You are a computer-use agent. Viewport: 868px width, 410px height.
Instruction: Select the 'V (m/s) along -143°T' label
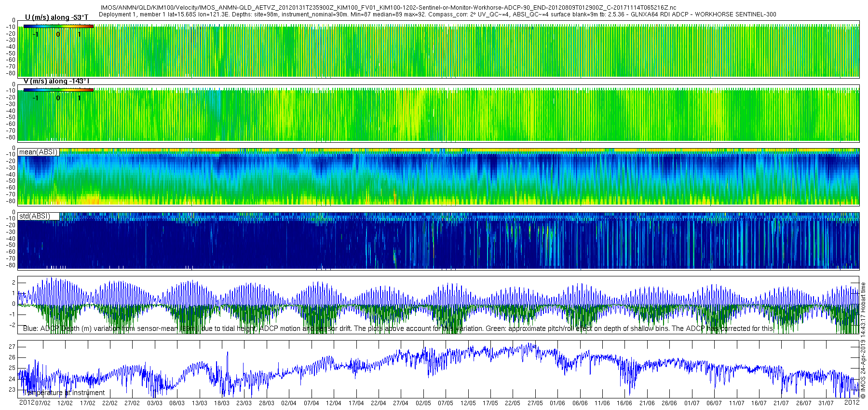click(x=56, y=81)
